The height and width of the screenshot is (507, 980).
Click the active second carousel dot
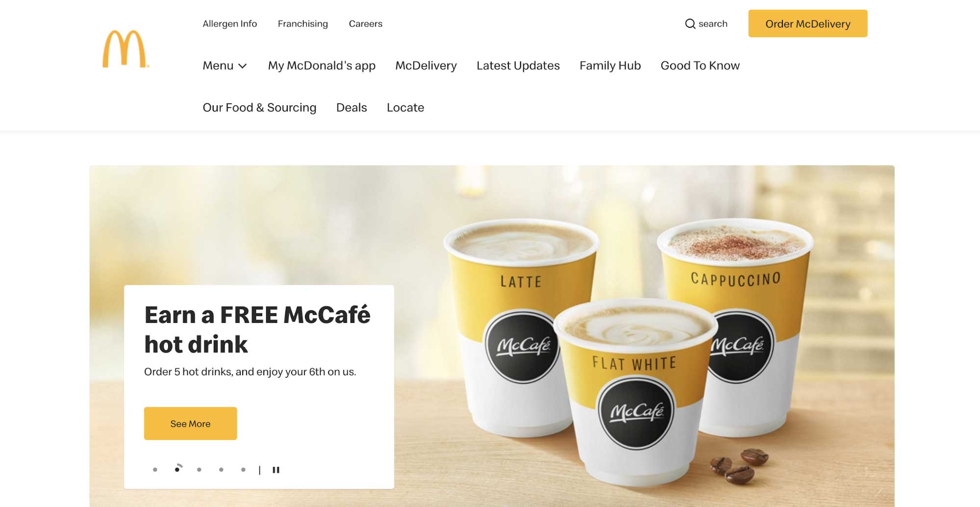tap(177, 469)
